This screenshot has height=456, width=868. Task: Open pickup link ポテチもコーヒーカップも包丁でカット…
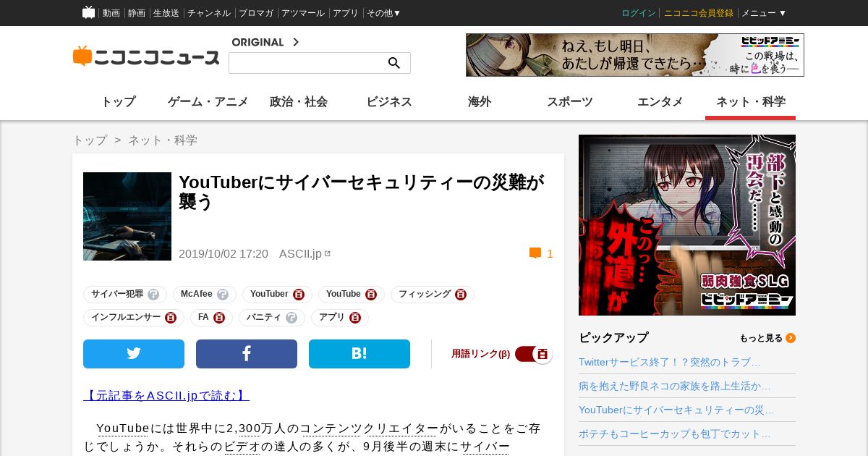pyautogui.click(x=675, y=434)
